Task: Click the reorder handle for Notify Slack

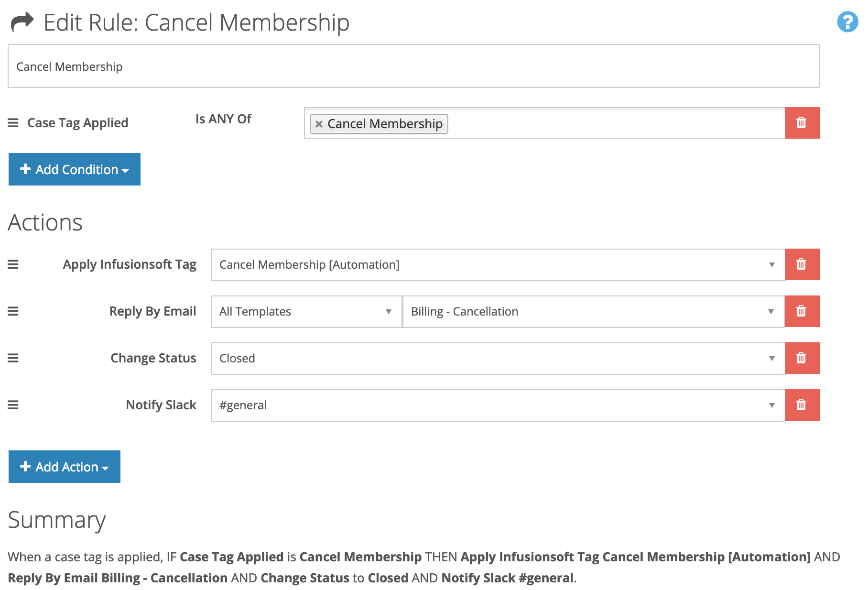Action: pyautogui.click(x=13, y=405)
